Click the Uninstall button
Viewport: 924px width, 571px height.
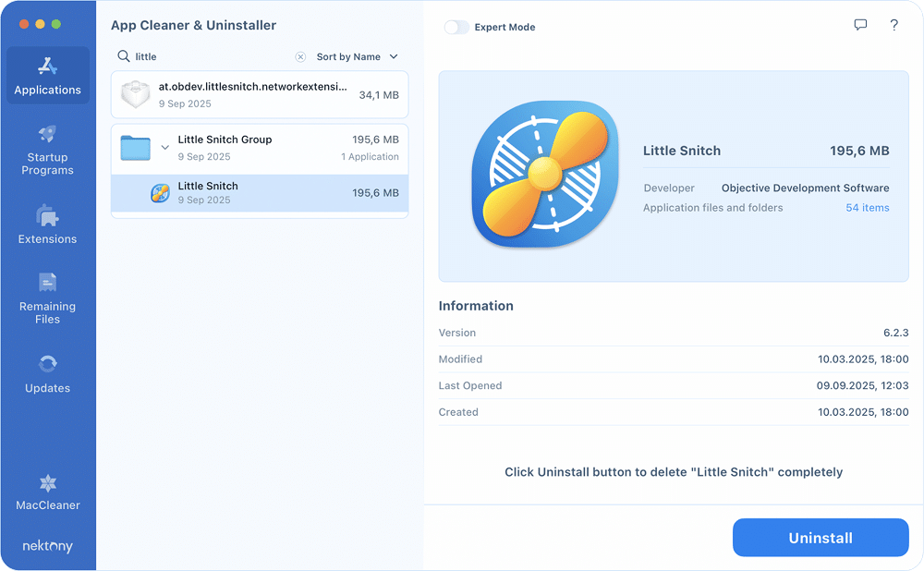tap(821, 538)
